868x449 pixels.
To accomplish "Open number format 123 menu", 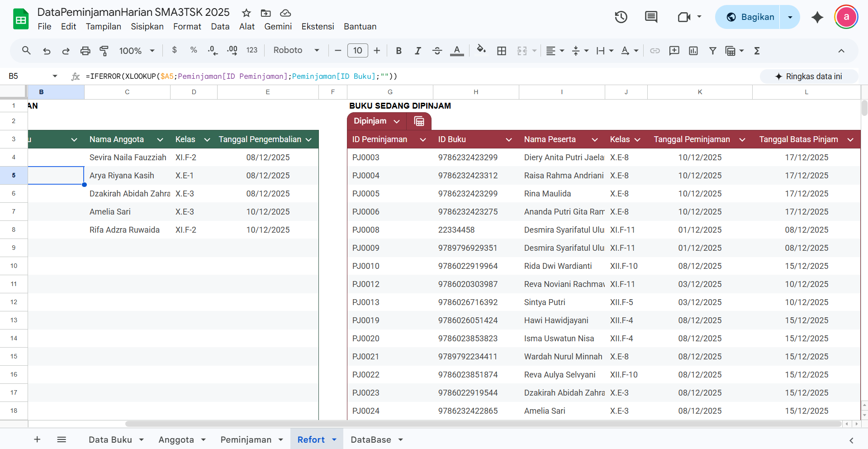I will pyautogui.click(x=252, y=50).
